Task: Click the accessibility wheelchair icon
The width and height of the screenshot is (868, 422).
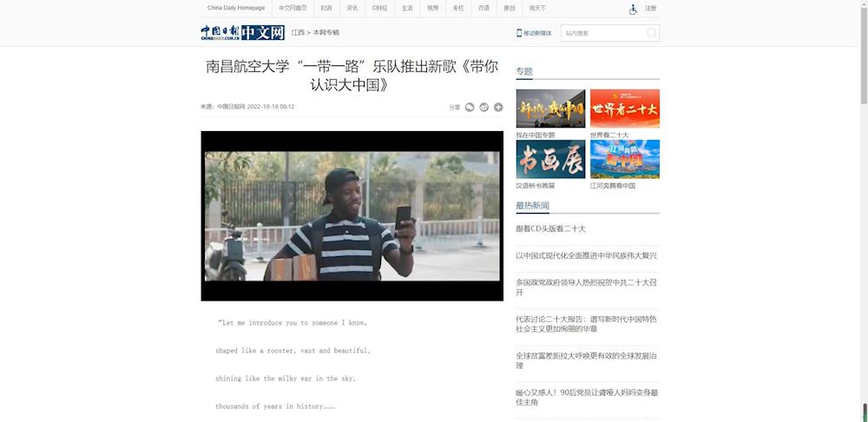Action: click(633, 9)
